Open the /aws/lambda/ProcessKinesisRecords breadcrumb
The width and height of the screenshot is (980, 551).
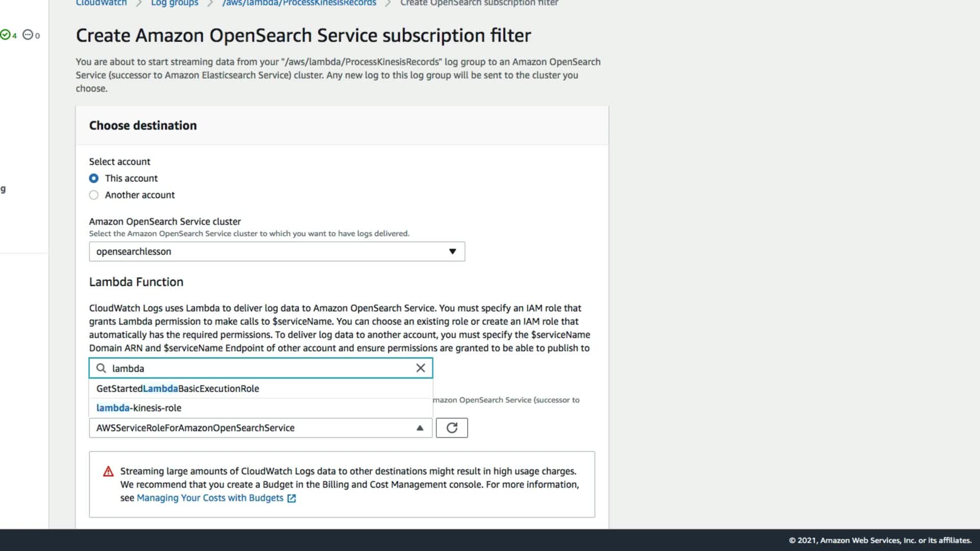click(x=299, y=3)
